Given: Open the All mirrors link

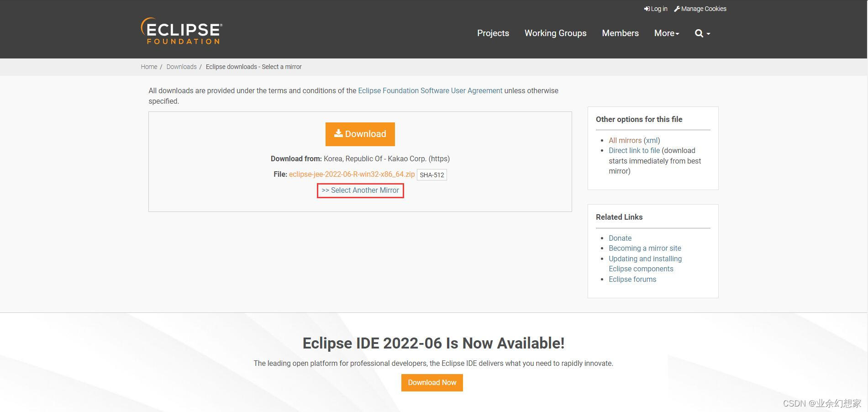Looking at the screenshot, I should pos(625,140).
